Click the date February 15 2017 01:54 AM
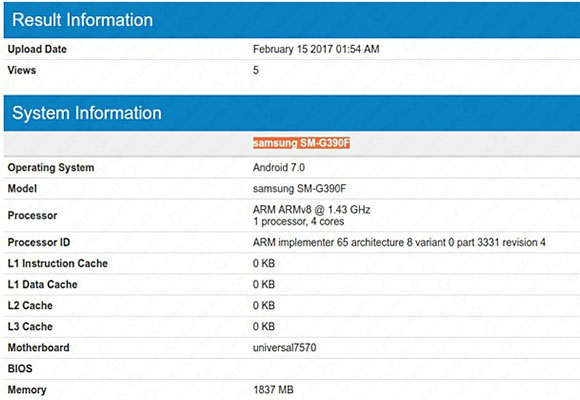The width and height of the screenshot is (580, 400). (x=316, y=49)
